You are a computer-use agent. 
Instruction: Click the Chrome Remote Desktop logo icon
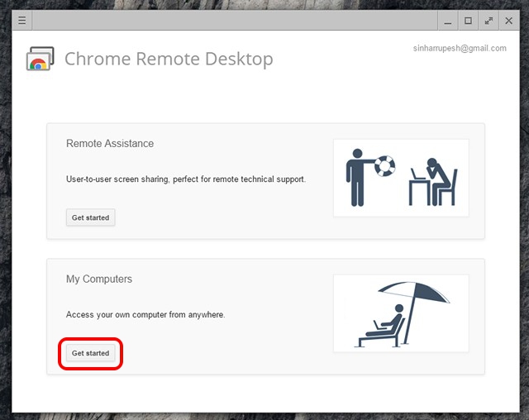pos(41,60)
